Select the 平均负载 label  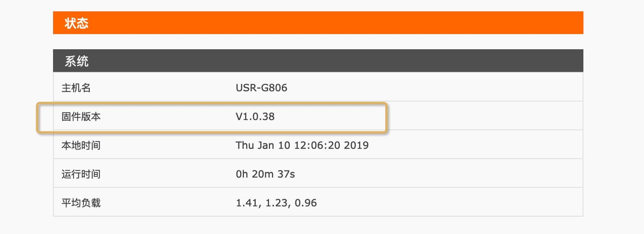click(81, 203)
